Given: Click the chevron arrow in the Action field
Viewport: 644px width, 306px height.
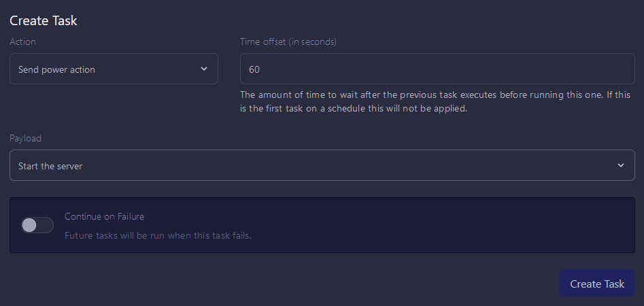Looking at the screenshot, I should [x=204, y=69].
